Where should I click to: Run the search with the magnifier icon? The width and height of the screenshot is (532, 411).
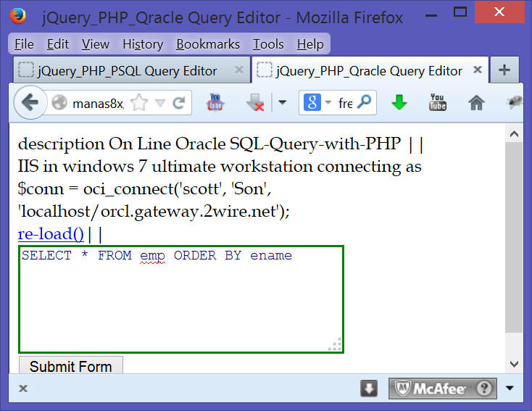point(364,103)
